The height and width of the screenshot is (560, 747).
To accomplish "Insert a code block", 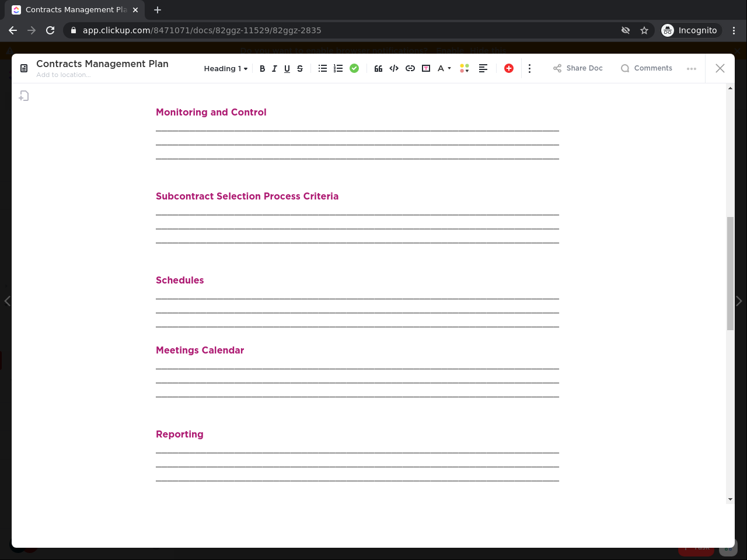I will point(394,68).
